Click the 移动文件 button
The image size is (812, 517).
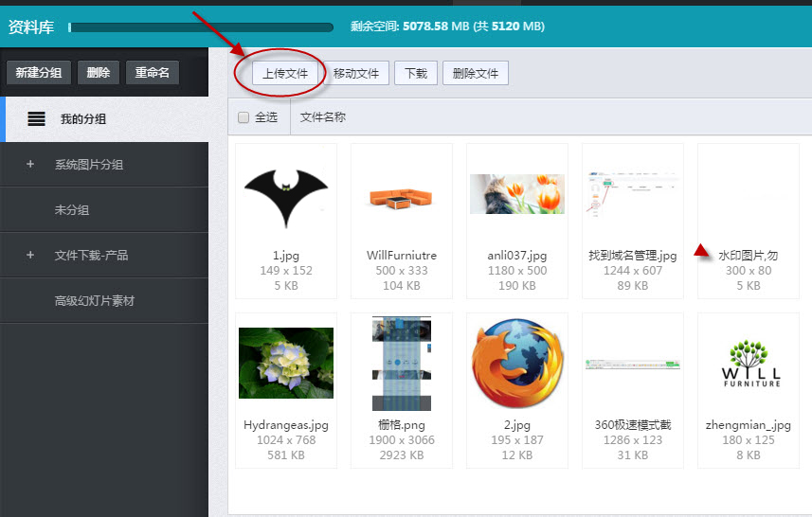(x=356, y=74)
